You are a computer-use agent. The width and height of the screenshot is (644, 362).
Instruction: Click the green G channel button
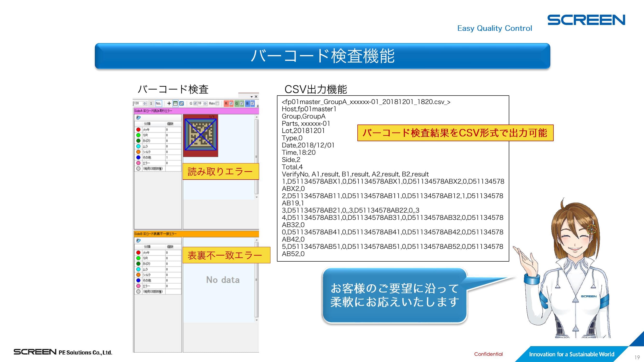tap(236, 104)
